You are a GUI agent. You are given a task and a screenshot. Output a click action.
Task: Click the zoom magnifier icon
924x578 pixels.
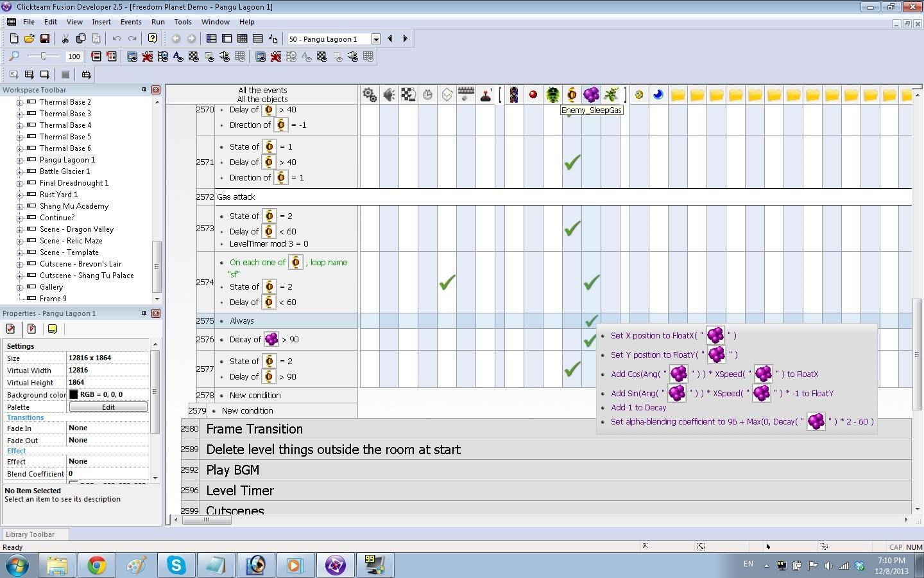13,57
